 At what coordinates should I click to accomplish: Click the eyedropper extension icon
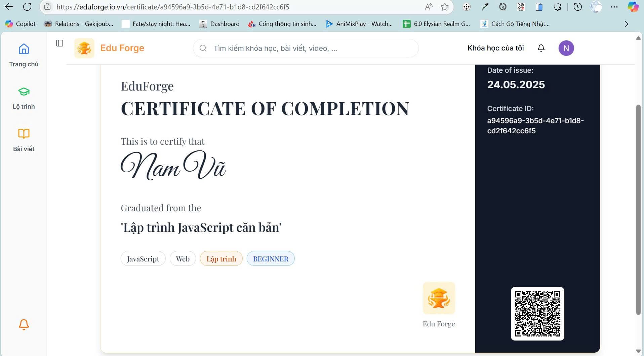click(485, 7)
